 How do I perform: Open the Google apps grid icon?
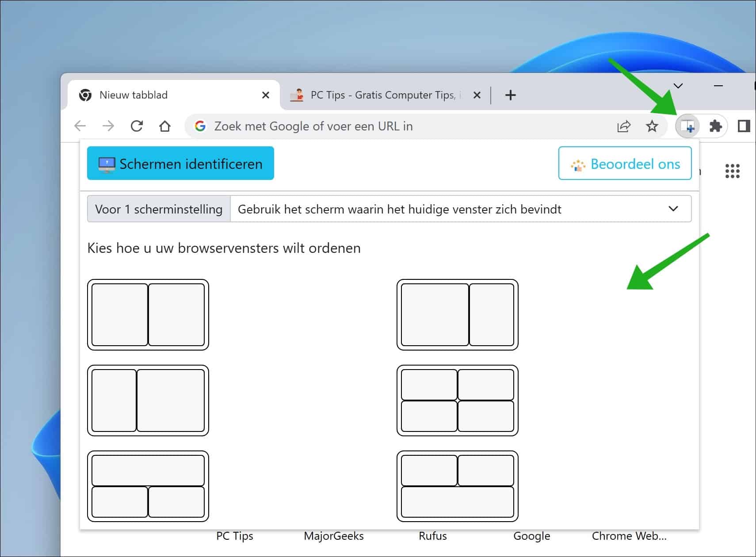(733, 171)
